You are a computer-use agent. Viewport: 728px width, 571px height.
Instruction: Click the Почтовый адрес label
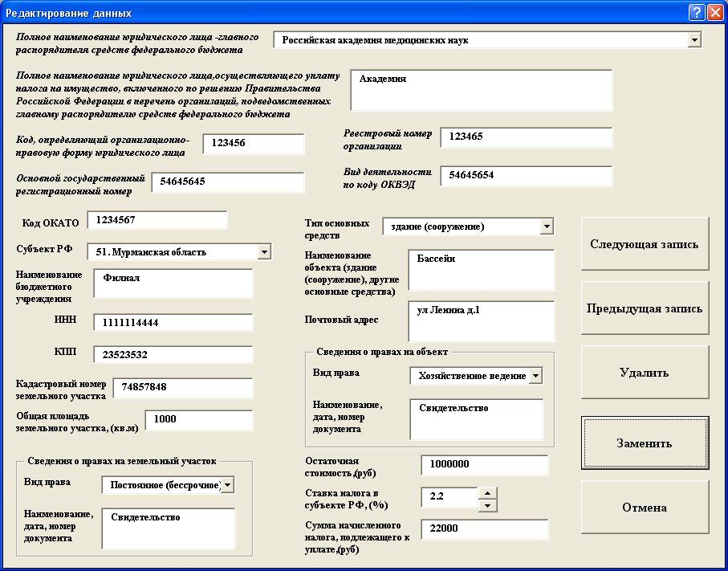click(x=342, y=320)
